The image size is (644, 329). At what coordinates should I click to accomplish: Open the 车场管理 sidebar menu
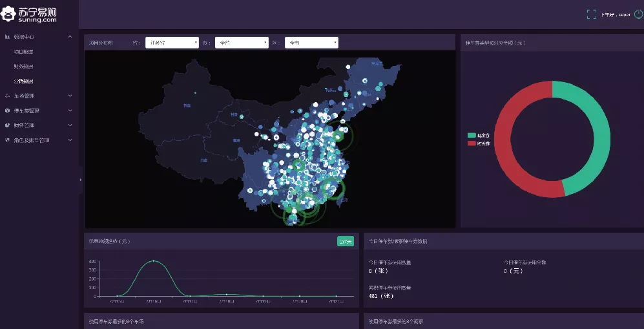[25, 96]
